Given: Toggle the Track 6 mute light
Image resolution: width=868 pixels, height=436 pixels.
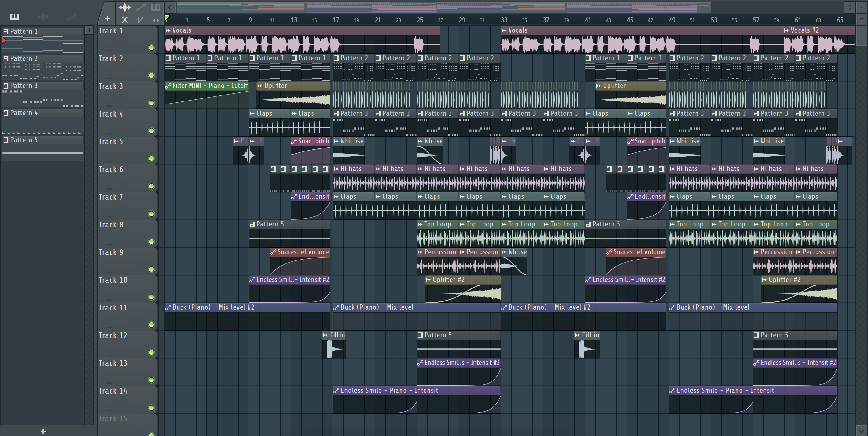Looking at the screenshot, I should tap(152, 186).
